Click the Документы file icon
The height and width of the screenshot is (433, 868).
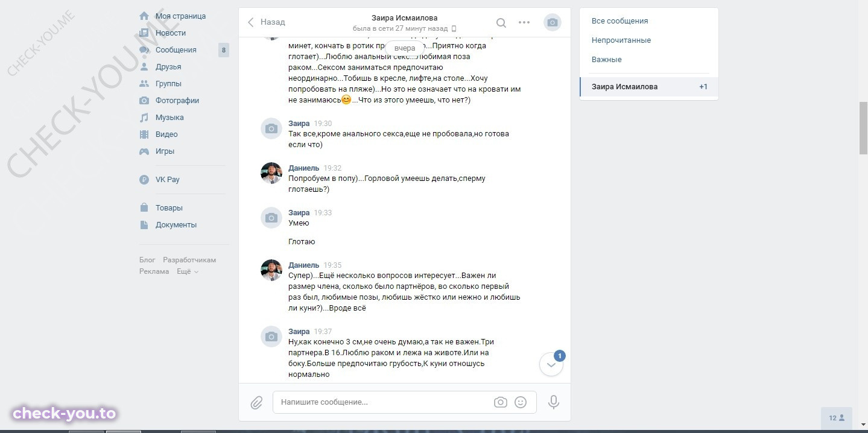coord(144,225)
